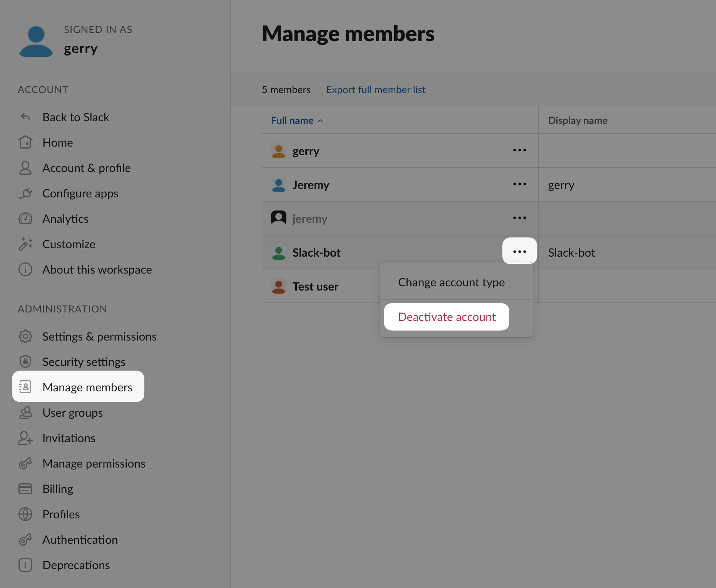Click the Manage permissions key icon
Image resolution: width=716 pixels, height=588 pixels.
point(25,463)
